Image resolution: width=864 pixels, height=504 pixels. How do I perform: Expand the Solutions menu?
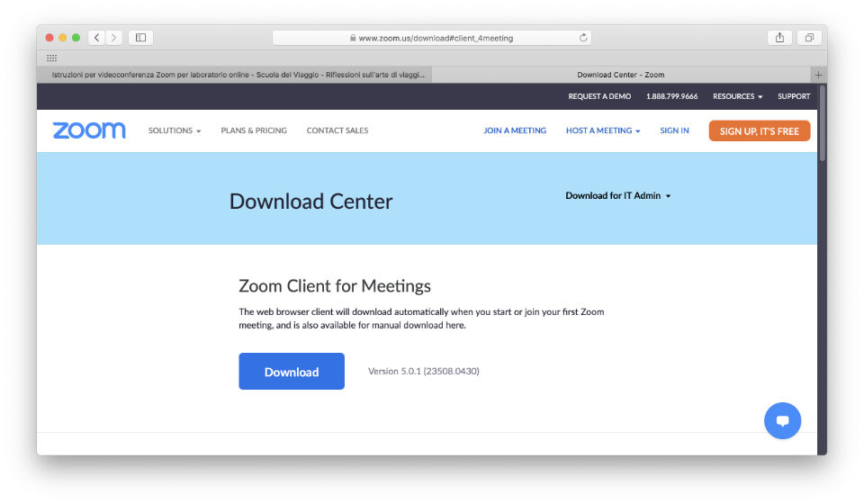[x=174, y=130]
